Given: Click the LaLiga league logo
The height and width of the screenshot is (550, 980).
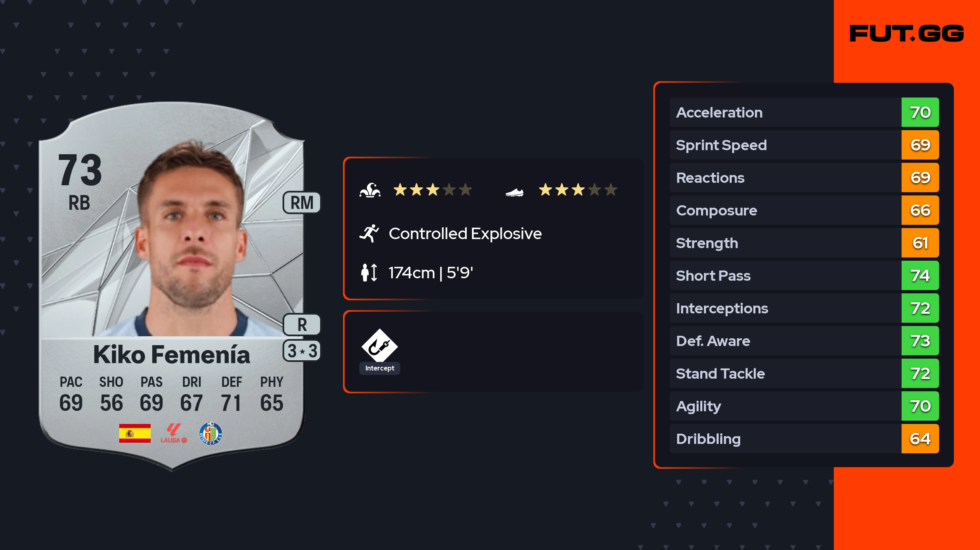Looking at the screenshot, I should coord(174,433).
